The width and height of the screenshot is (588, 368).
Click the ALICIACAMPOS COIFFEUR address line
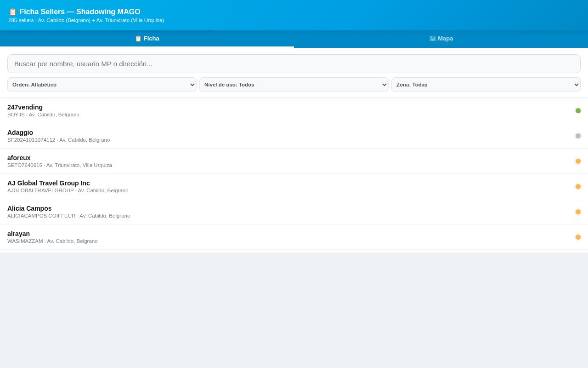pos(69,216)
